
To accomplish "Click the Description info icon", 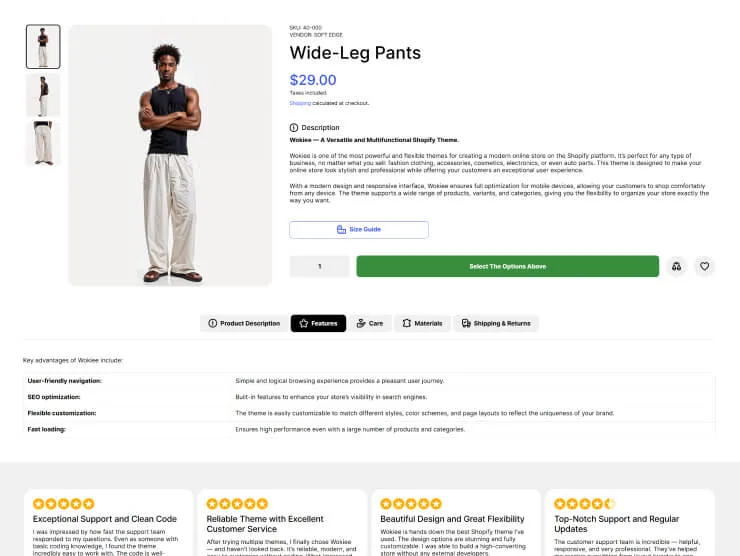I will tap(294, 128).
